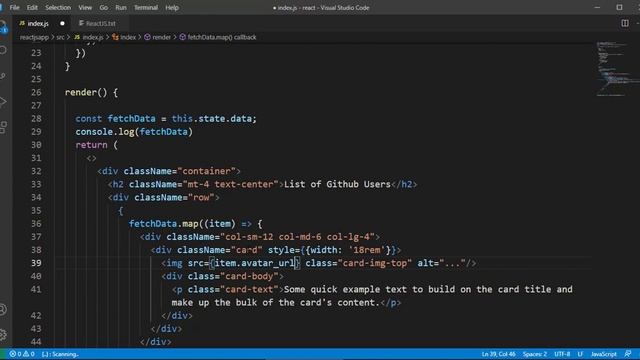640x360 pixels.
Task: Click 'col-sm-12 col-md-6 col-lg-4' string
Action: pos(297,237)
